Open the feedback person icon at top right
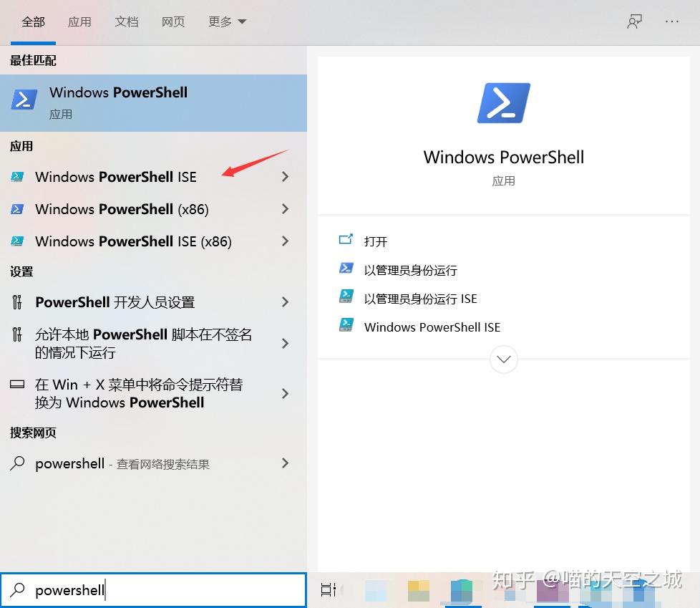The image size is (700, 608). pos(634,21)
